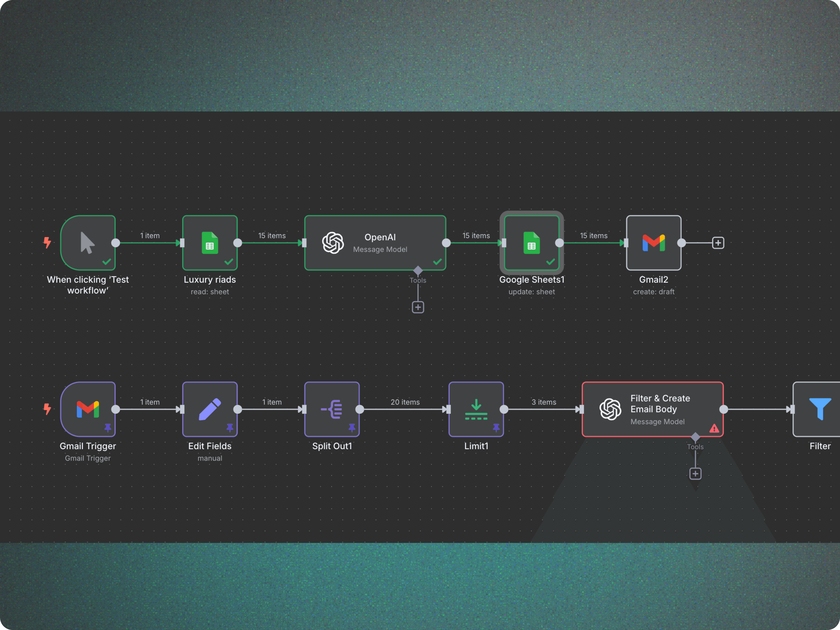Image resolution: width=840 pixels, height=630 pixels.
Task: Click the '3 items' connection label
Action: tap(544, 402)
